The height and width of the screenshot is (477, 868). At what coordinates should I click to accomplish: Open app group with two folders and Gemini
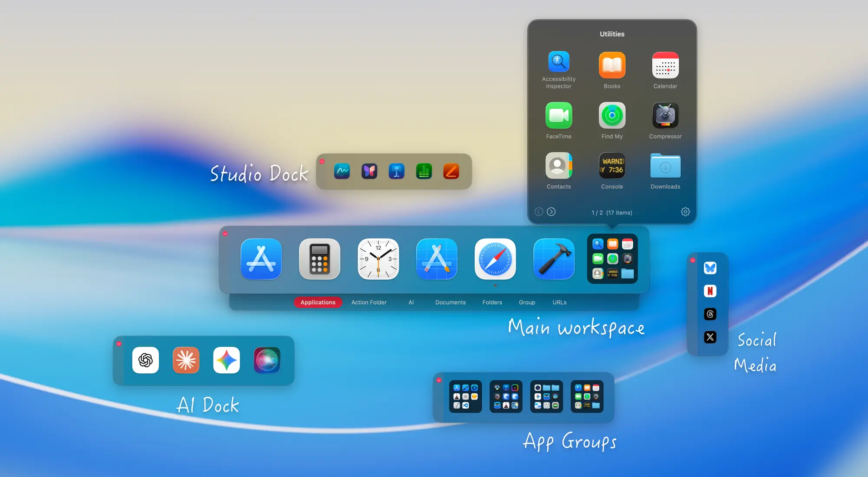(x=546, y=396)
